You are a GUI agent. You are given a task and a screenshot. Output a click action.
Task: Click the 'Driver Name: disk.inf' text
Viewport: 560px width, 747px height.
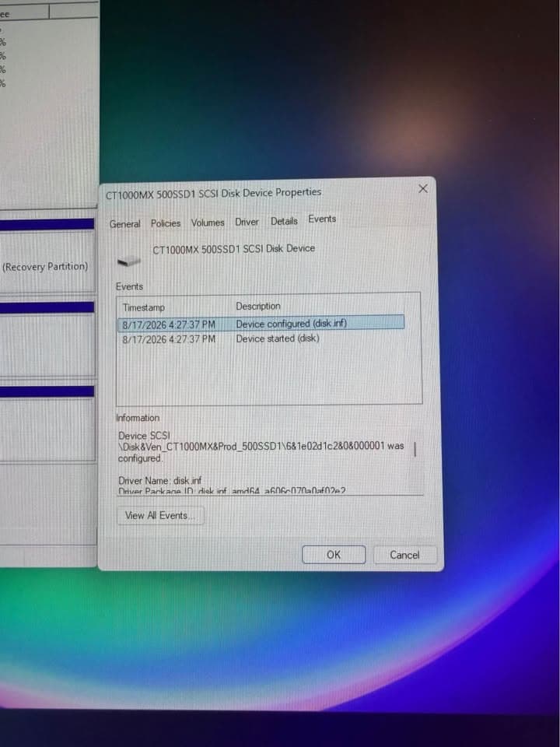pyautogui.click(x=160, y=480)
